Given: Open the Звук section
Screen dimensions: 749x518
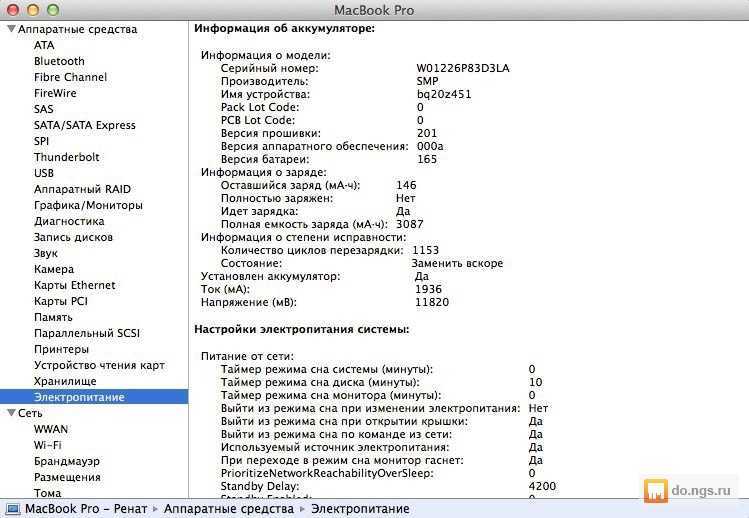Looking at the screenshot, I should pos(45,253).
